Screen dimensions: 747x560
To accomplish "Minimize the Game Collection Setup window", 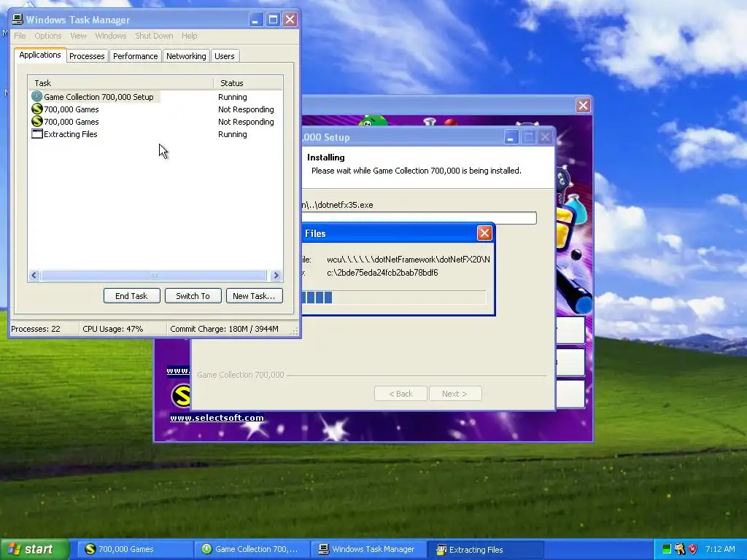I will (511, 137).
